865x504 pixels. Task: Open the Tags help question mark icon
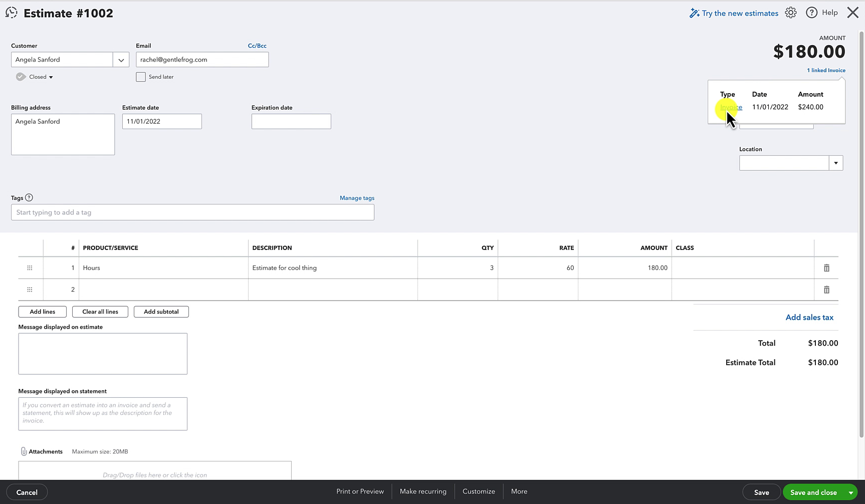coord(30,197)
